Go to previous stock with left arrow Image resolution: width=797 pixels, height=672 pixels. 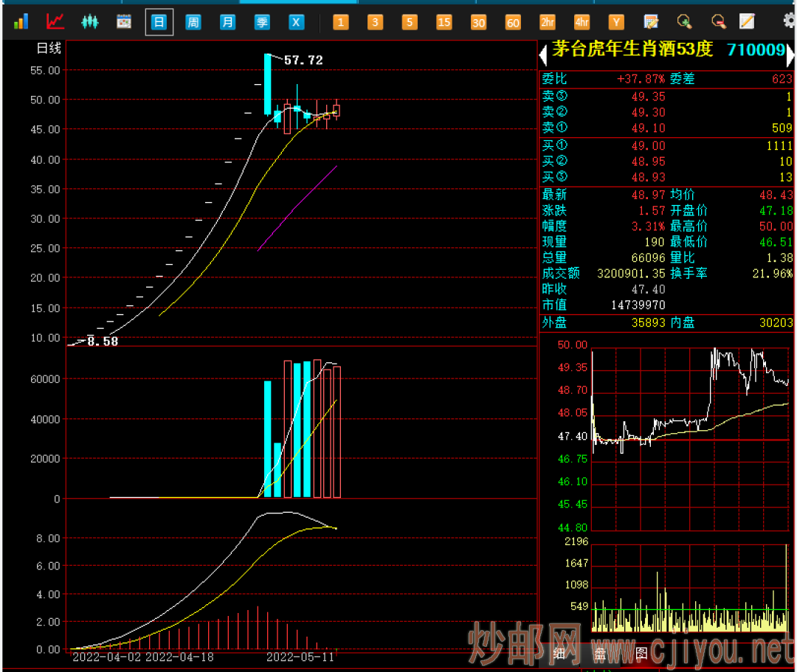(x=544, y=52)
